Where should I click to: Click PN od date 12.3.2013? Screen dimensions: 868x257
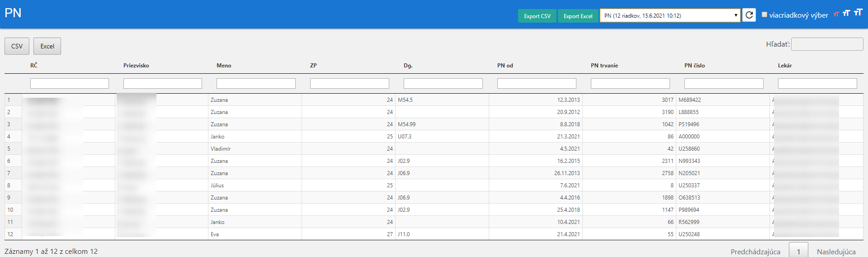tap(568, 100)
